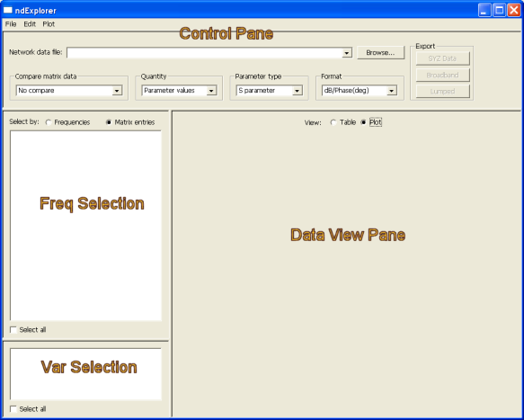
Task: Select the Frequencies radio button
Action: (49, 122)
